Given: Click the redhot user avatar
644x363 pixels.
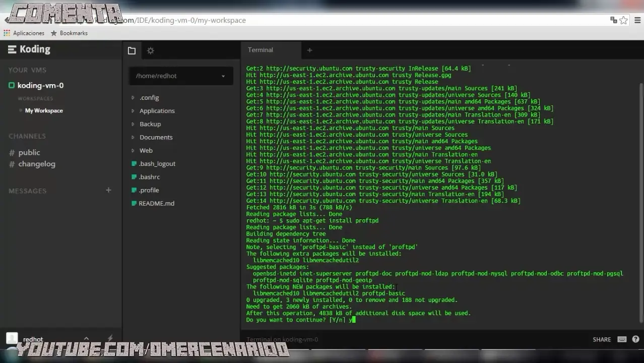Looking at the screenshot, I should point(12,339).
